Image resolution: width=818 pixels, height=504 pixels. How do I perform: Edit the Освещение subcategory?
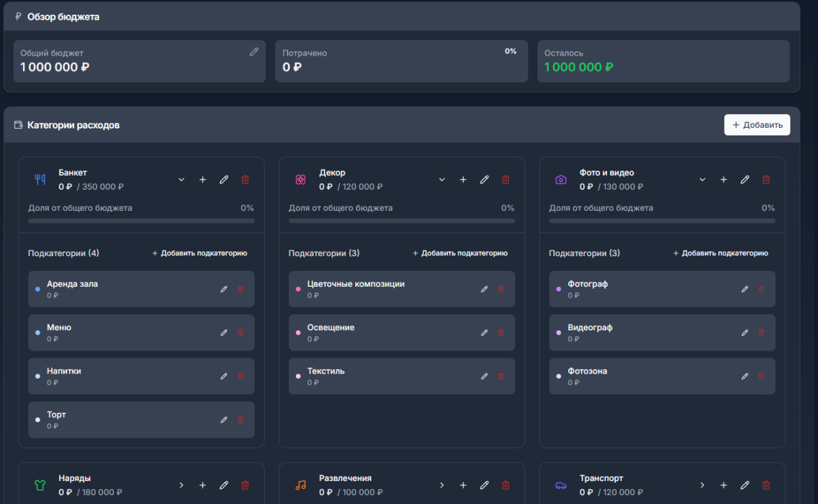point(484,332)
